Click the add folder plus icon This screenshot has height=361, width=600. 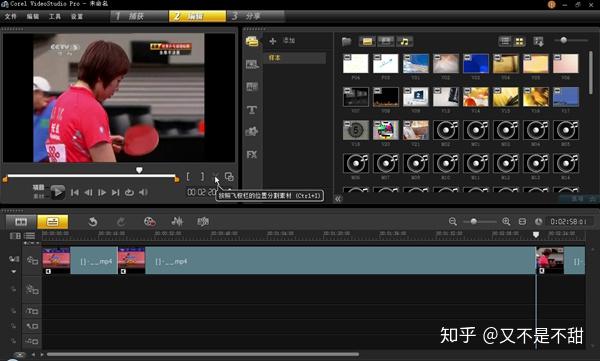coord(272,41)
